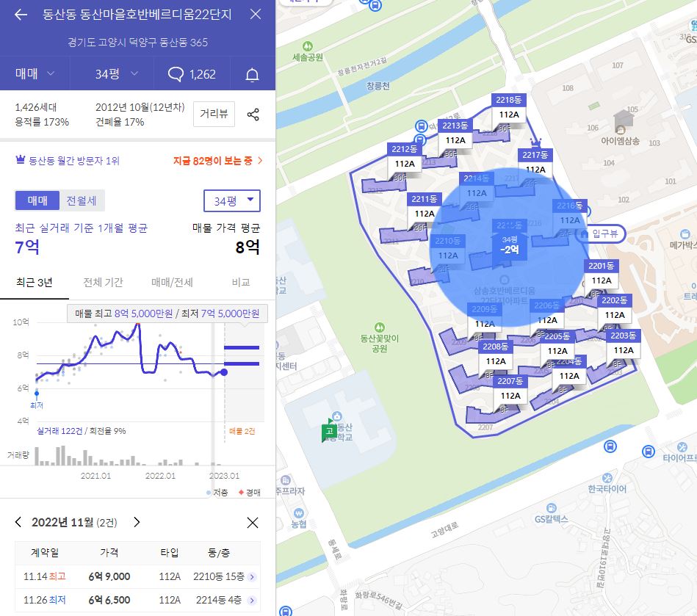This screenshot has width=697, height=616.
Task: Click the crown icon above 2217동
Action: point(535,142)
